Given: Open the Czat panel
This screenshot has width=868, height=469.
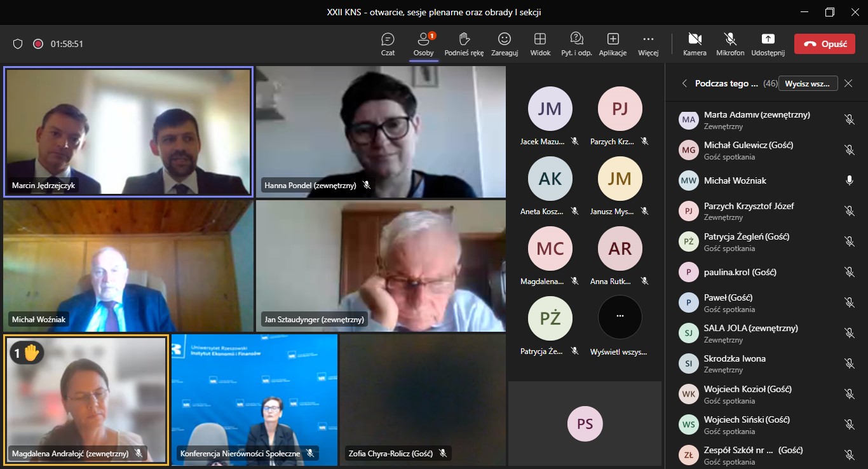Looking at the screenshot, I should click(x=388, y=43).
